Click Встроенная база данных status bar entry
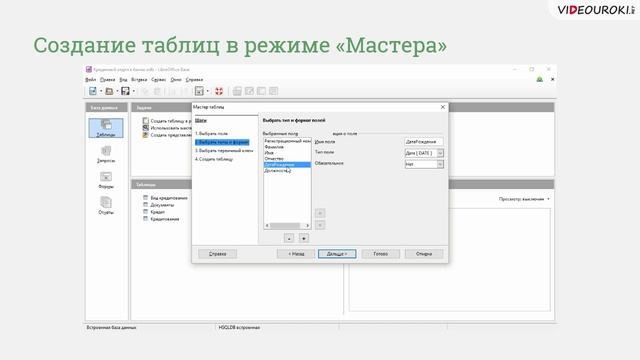This screenshot has width=640, height=360. coord(111,327)
